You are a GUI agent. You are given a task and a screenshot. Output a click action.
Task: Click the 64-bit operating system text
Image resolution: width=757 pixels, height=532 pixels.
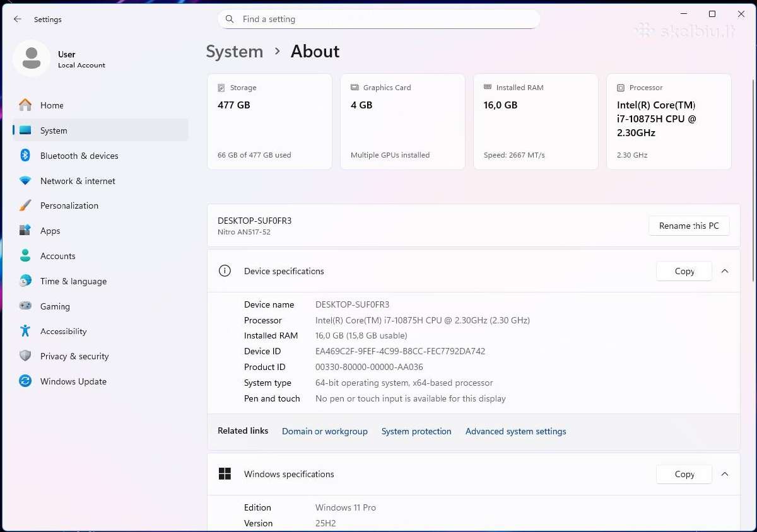click(x=404, y=383)
